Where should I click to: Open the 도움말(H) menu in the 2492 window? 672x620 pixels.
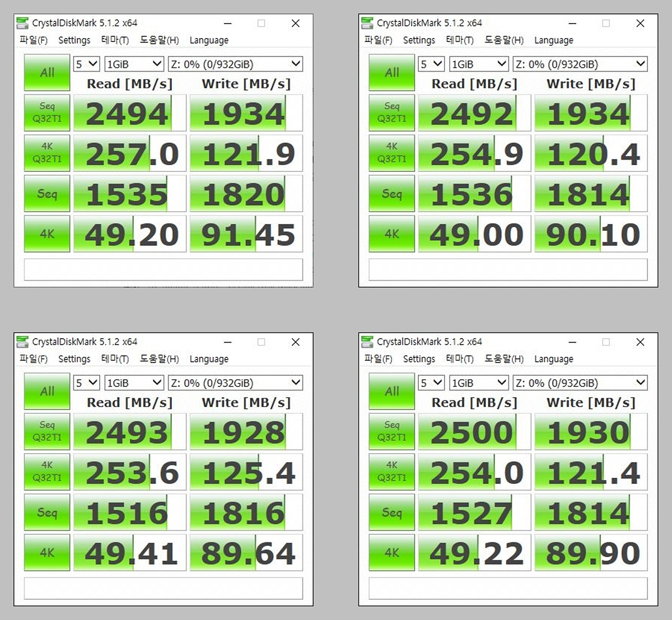click(x=504, y=40)
